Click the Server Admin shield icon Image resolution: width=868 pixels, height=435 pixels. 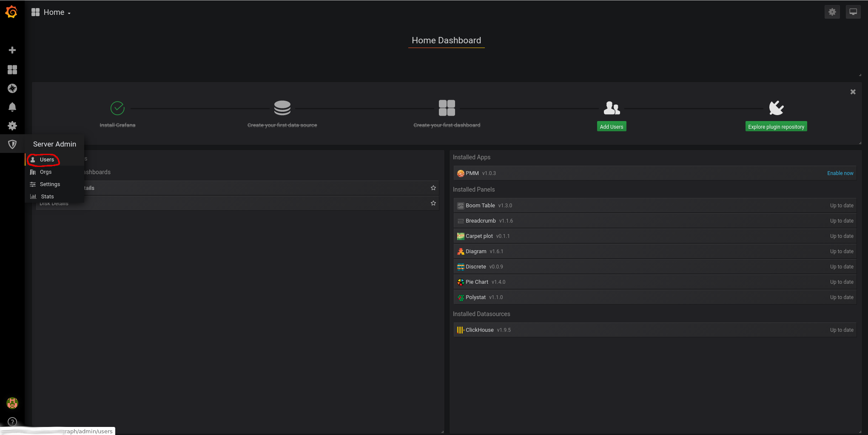click(x=12, y=144)
